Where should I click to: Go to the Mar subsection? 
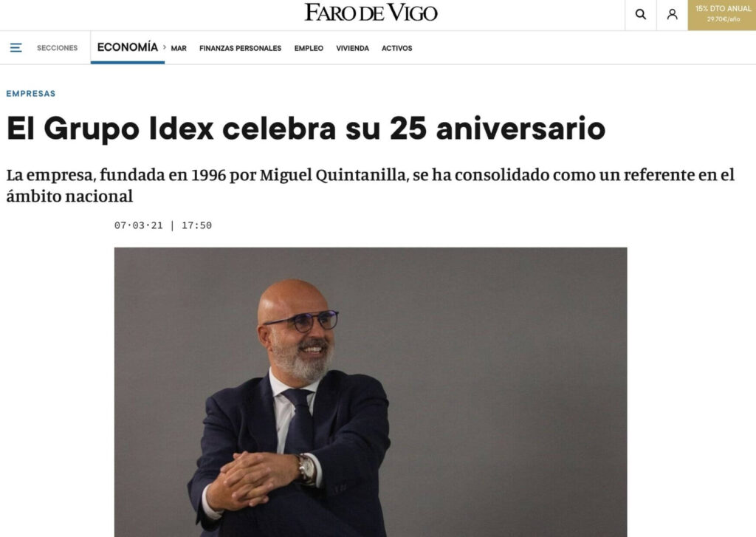pos(179,48)
